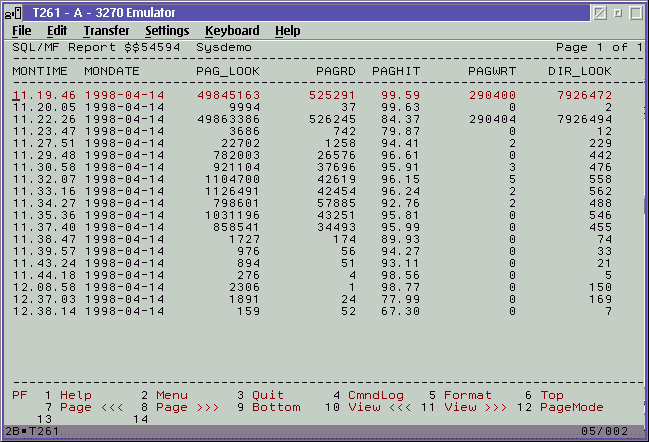The image size is (649, 442).
Task: Click the restore icon in title bar
Action: click(618, 13)
